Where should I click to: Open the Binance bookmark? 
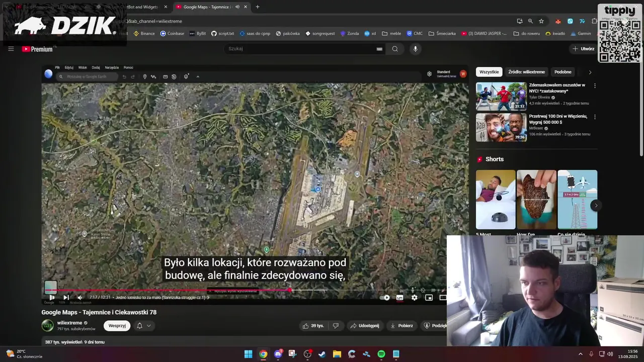144,34
